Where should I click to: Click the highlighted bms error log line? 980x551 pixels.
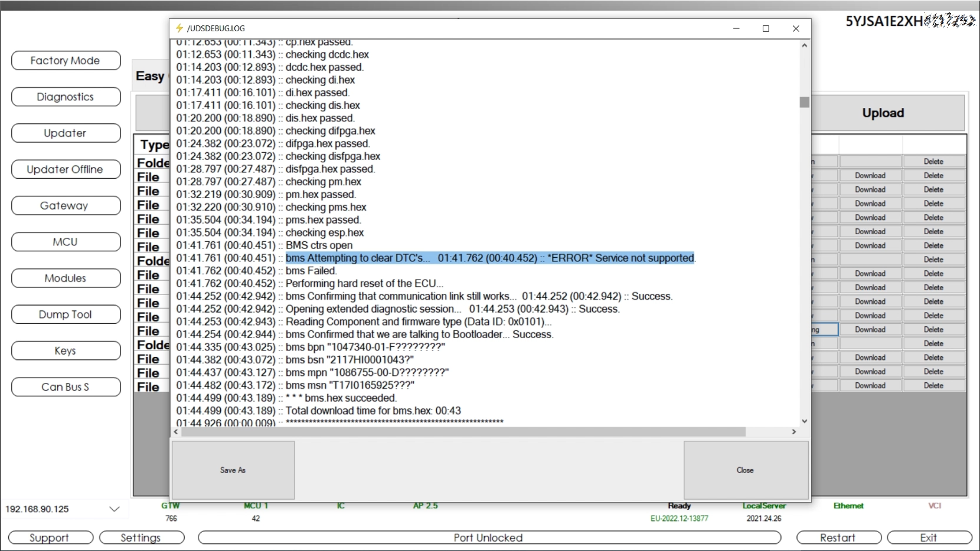pos(490,258)
